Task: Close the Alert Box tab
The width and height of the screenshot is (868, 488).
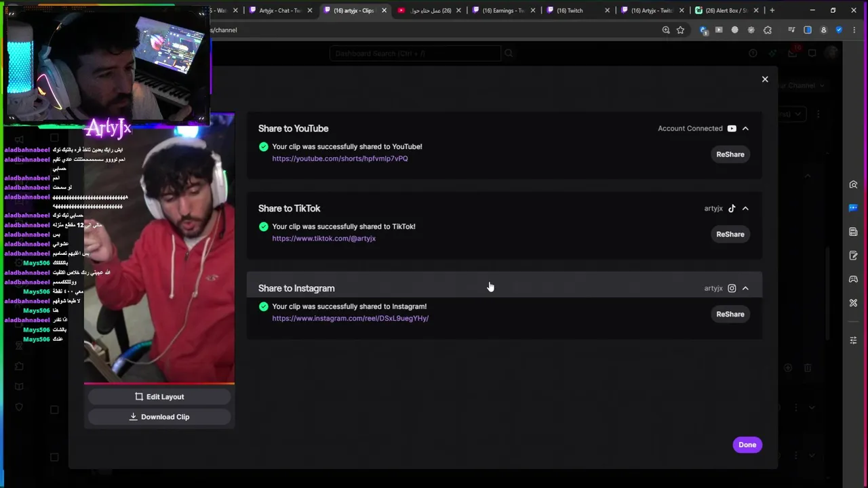Action: (x=756, y=10)
